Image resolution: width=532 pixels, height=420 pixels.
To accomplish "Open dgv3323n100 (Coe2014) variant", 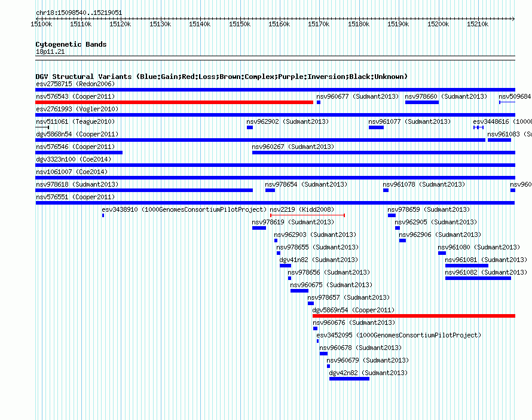I will click(x=74, y=159).
